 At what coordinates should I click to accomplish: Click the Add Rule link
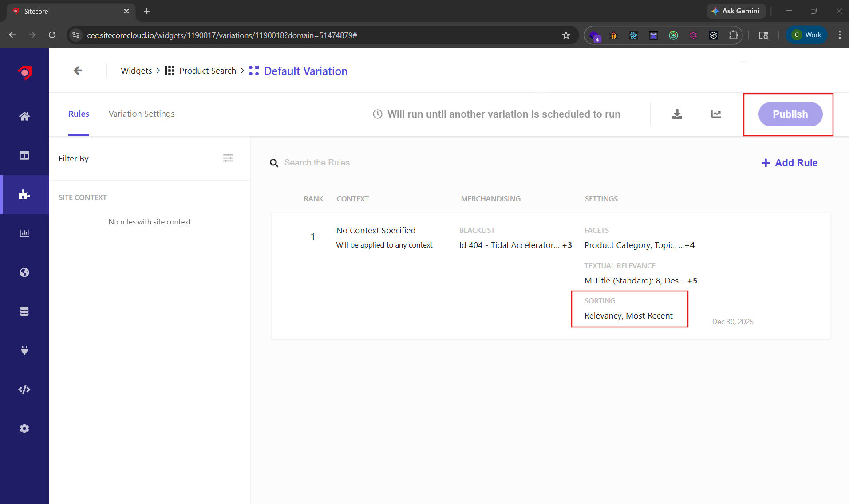(790, 163)
